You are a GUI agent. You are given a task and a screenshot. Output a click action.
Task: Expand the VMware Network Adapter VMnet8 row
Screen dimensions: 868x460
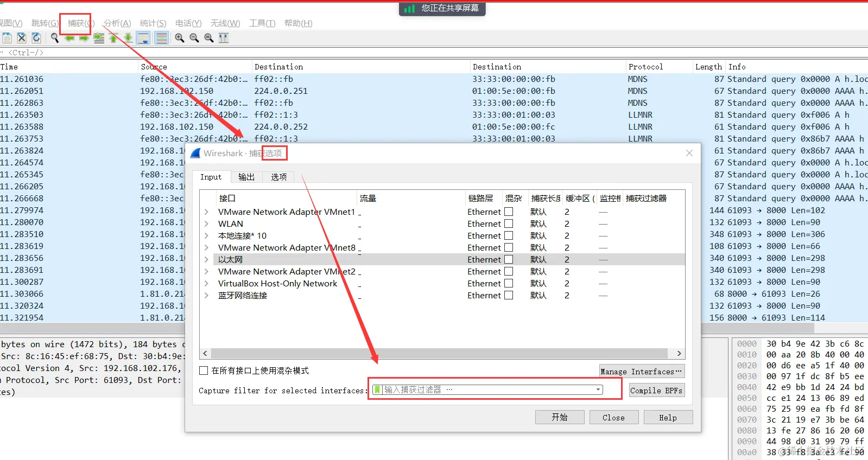coord(206,248)
